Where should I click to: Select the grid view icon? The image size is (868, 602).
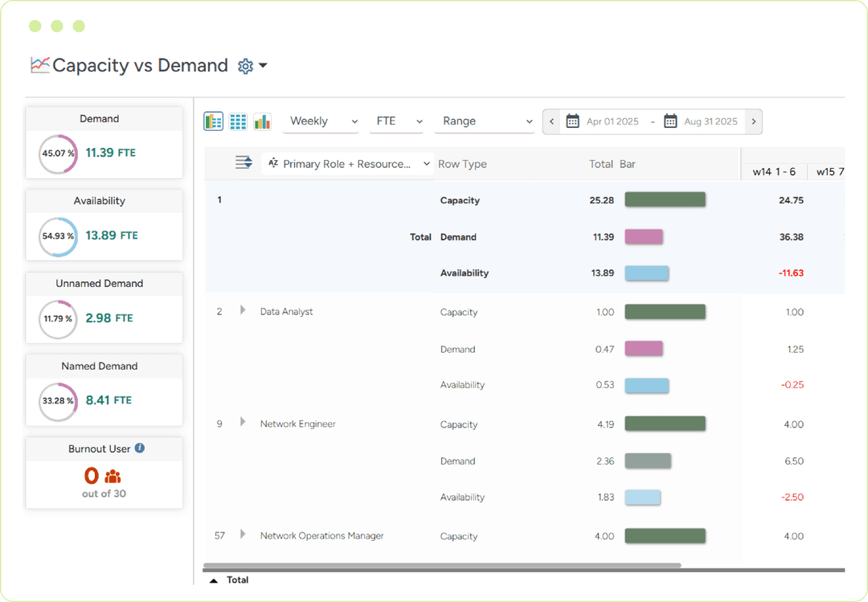click(237, 121)
